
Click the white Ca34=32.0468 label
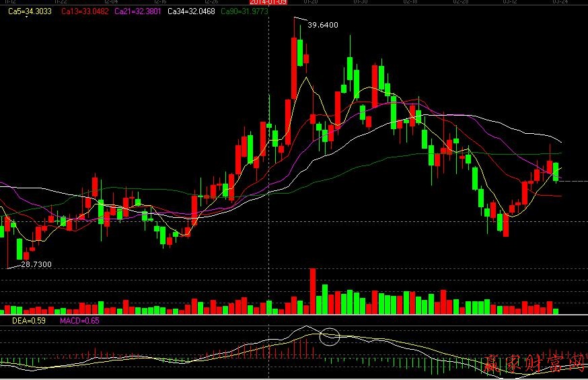[x=192, y=11]
